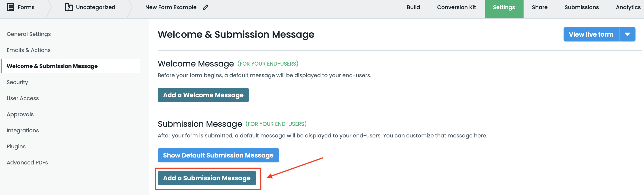Switch to the Conversion Kit tab
Image resolution: width=644 pixels, height=195 pixels.
pos(456,7)
